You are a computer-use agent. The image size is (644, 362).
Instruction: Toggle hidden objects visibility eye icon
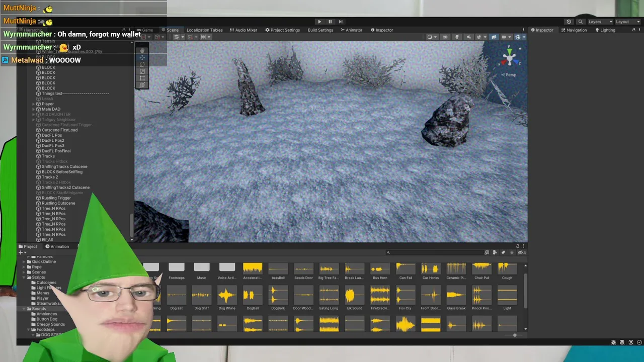494,37
